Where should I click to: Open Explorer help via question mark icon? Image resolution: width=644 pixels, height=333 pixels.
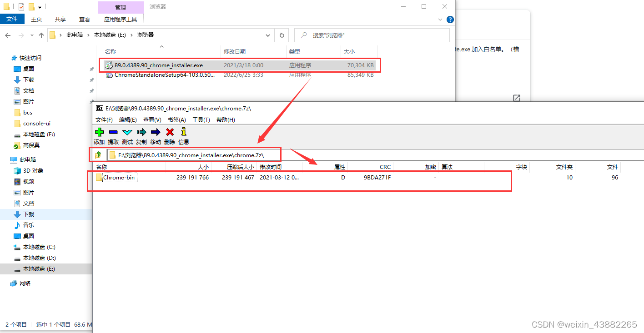pos(450,20)
